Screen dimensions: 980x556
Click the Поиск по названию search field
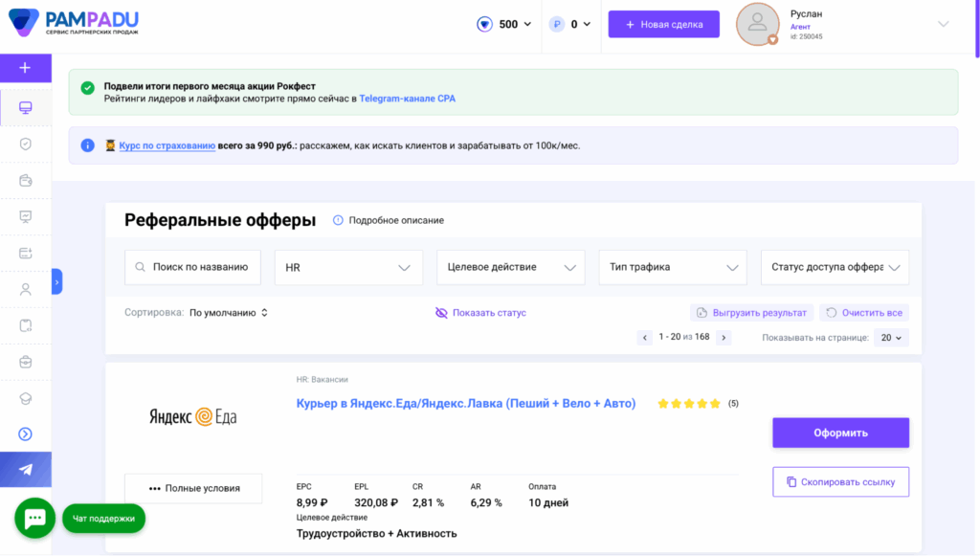(x=193, y=268)
